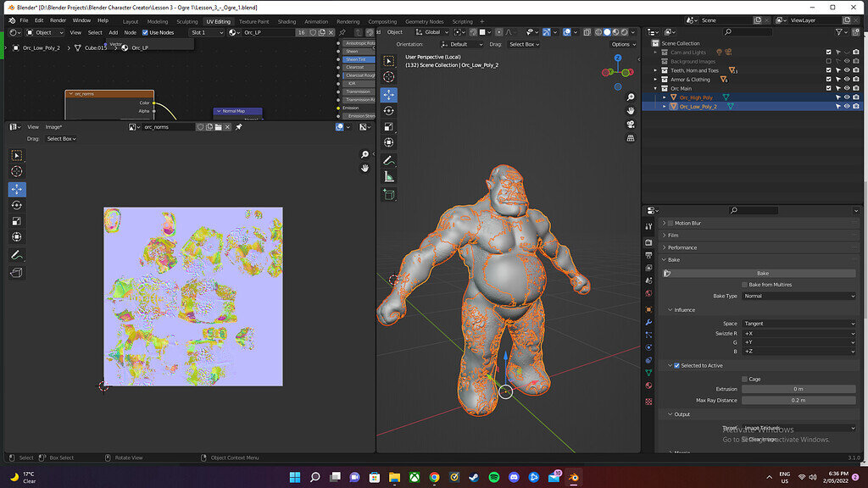Screen dimensions: 868x488
Task: Open the Render menu
Action: coord(58,20)
